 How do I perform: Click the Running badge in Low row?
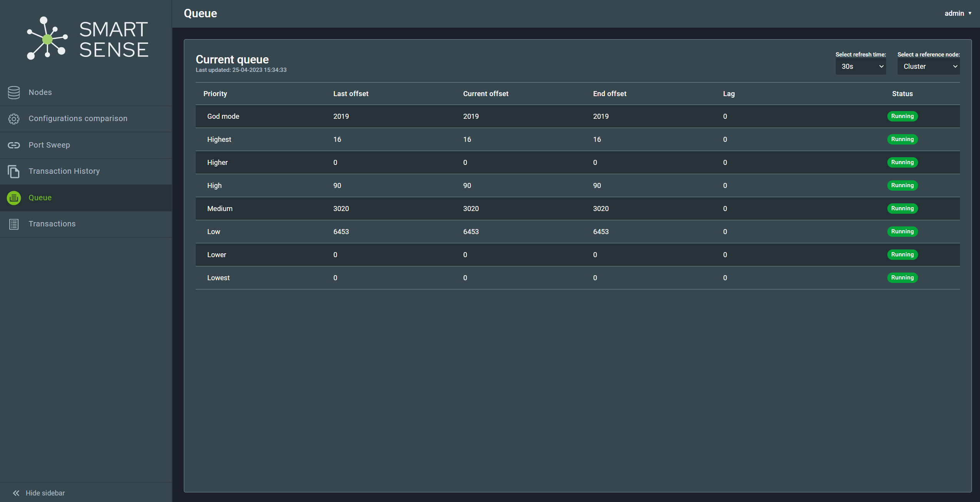(902, 232)
